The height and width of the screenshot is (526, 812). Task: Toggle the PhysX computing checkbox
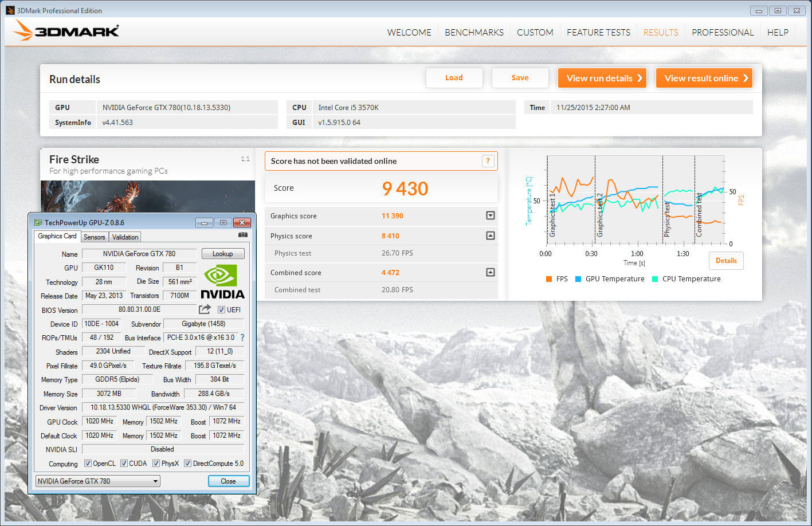pyautogui.click(x=156, y=464)
